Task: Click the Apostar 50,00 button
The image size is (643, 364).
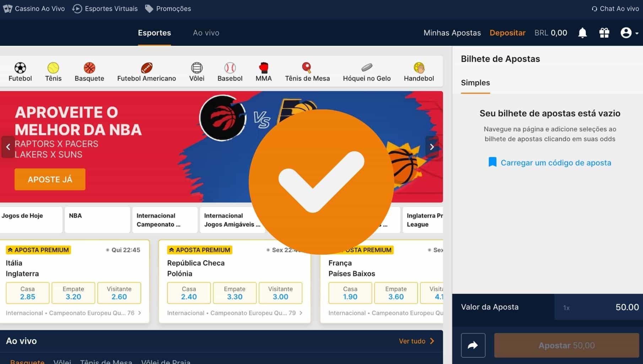Action: coord(567,345)
